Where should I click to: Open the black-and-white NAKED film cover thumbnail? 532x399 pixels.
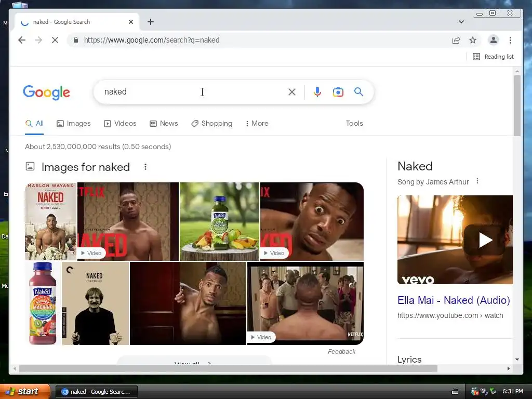pos(96,303)
